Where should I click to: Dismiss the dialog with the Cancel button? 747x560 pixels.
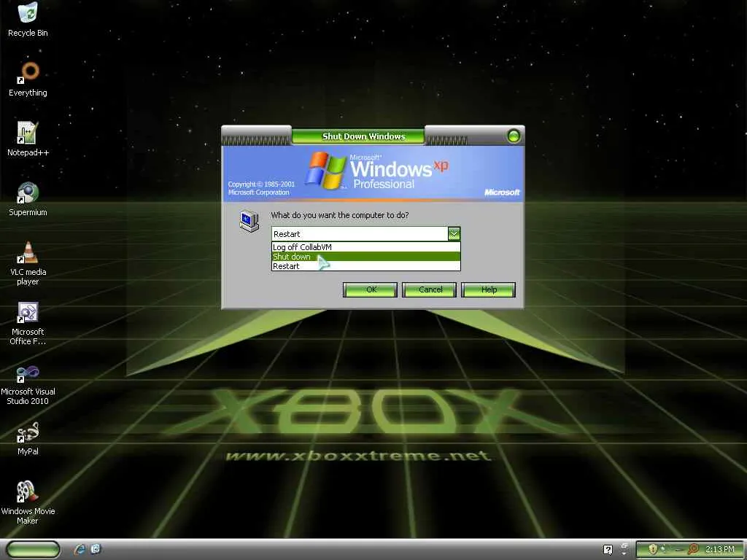tap(429, 289)
